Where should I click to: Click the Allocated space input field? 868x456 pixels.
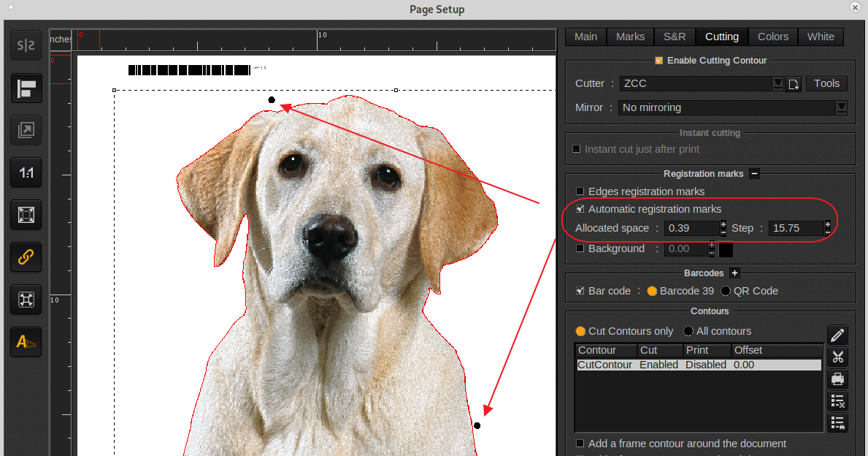tap(691, 228)
